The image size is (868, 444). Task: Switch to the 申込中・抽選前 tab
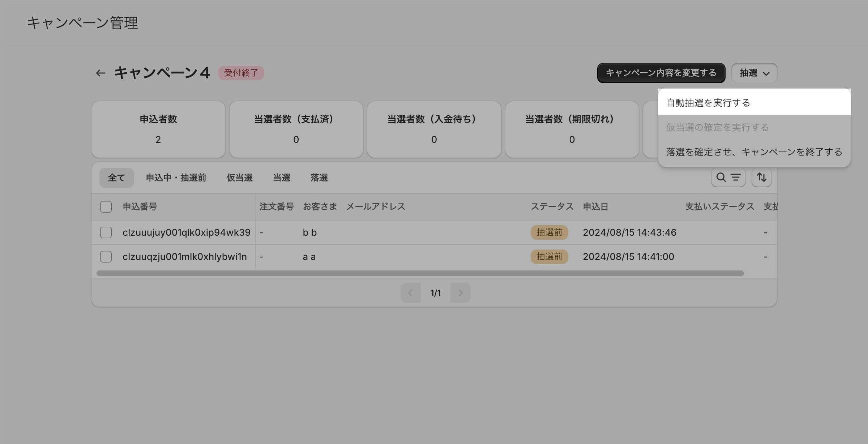(176, 178)
